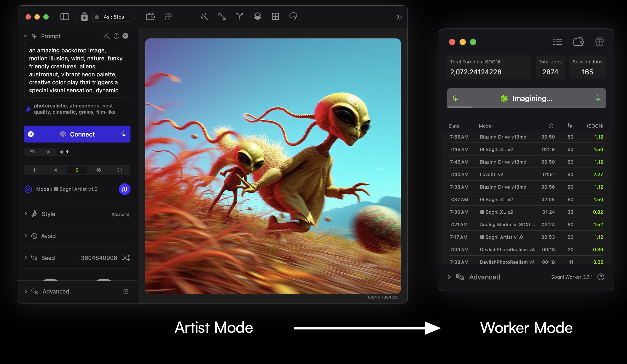Enable GPU-boosted rendering with the atom-lightning toggle

[x=64, y=152]
